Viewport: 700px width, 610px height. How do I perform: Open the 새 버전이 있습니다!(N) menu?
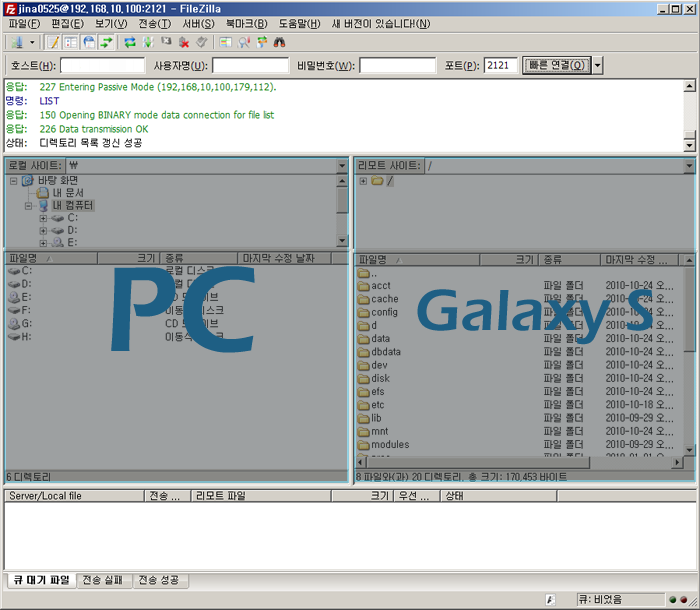[x=381, y=24]
